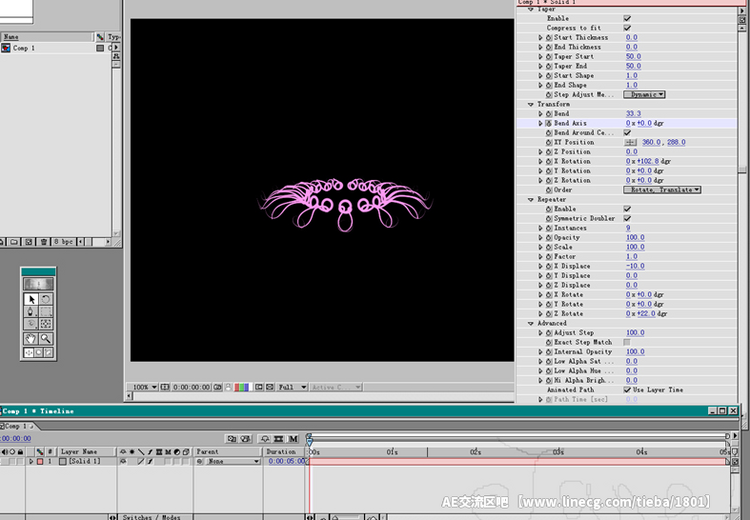Viewport: 750px width, 520px height.
Task: Toggle Taper Enable checkbox
Action: coord(627,18)
